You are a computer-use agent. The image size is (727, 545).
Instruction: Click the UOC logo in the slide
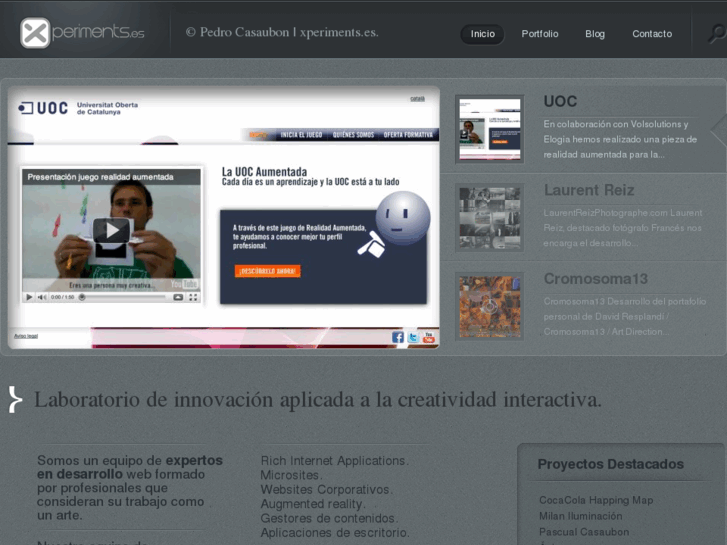[x=43, y=108]
